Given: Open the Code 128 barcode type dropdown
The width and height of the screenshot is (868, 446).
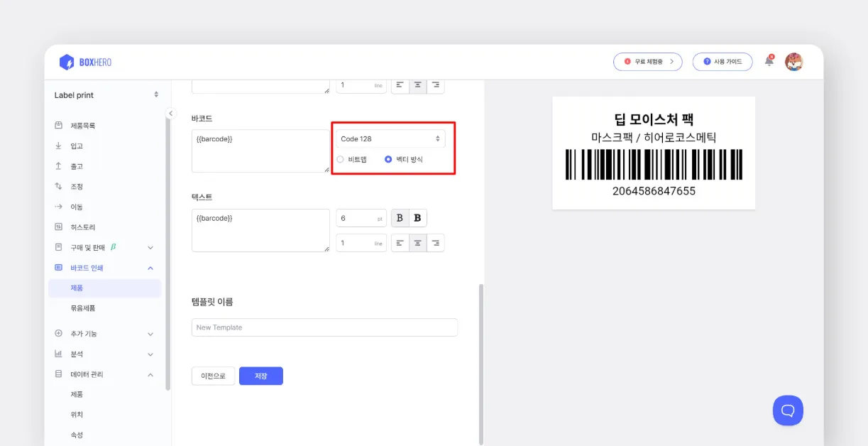Looking at the screenshot, I should [390, 139].
